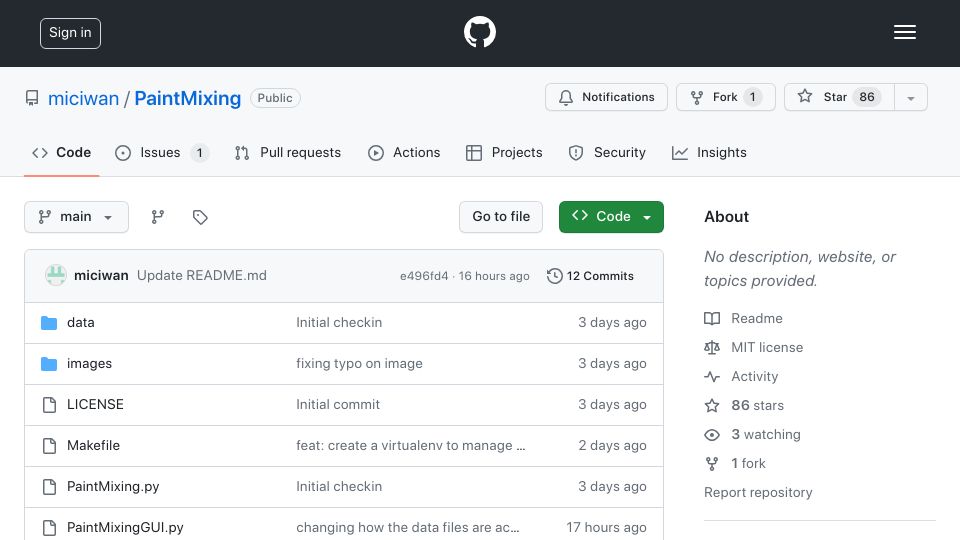Switch to the Code tab
The image size is (960, 540).
pos(61,152)
